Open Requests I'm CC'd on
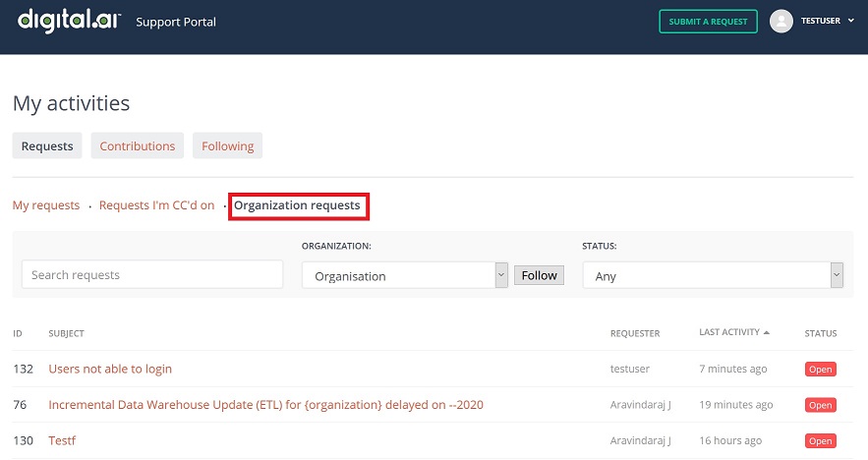This screenshot has height=460, width=868. click(156, 205)
